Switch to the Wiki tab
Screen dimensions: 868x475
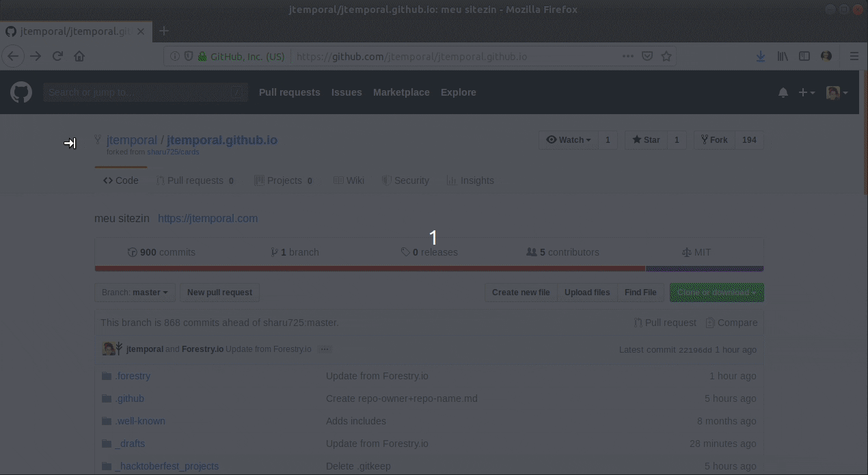pos(349,180)
